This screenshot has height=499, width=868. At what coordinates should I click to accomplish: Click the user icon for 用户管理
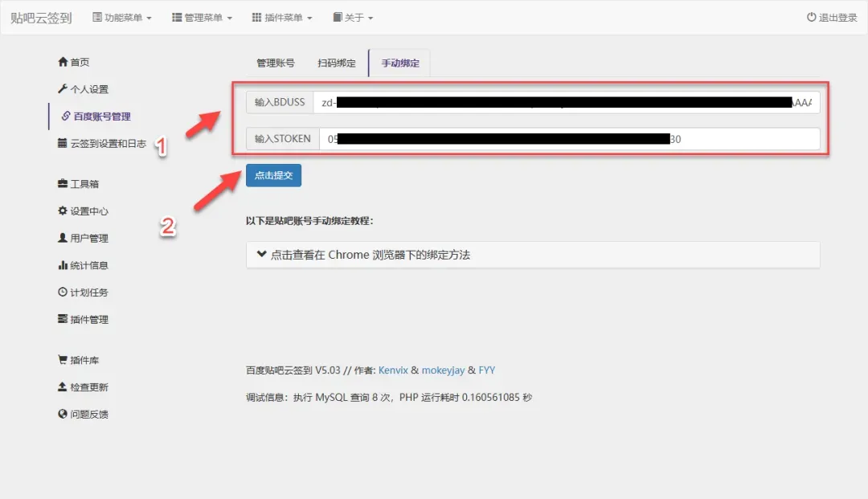(63, 238)
